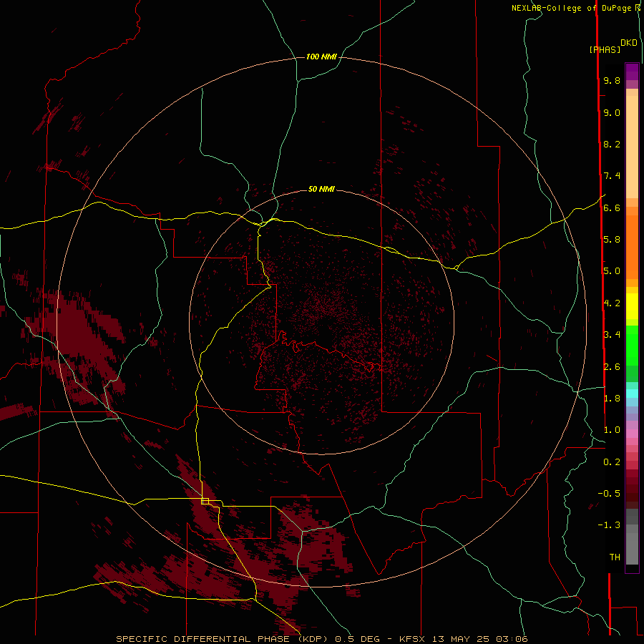
Task: Select the 4.2 legend value
Action: coord(612,303)
